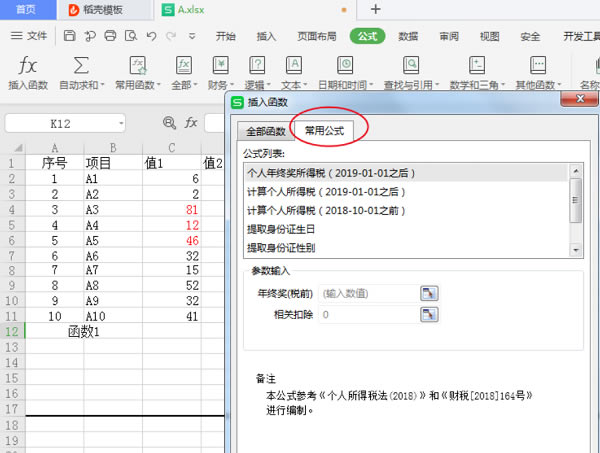Open the 文件 menu
Viewport: 600px width, 453px height.
tap(29, 36)
